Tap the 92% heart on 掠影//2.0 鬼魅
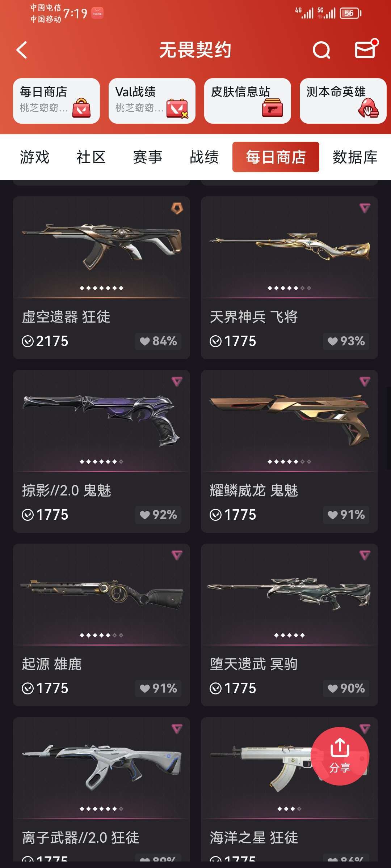391x868 pixels. 158,515
